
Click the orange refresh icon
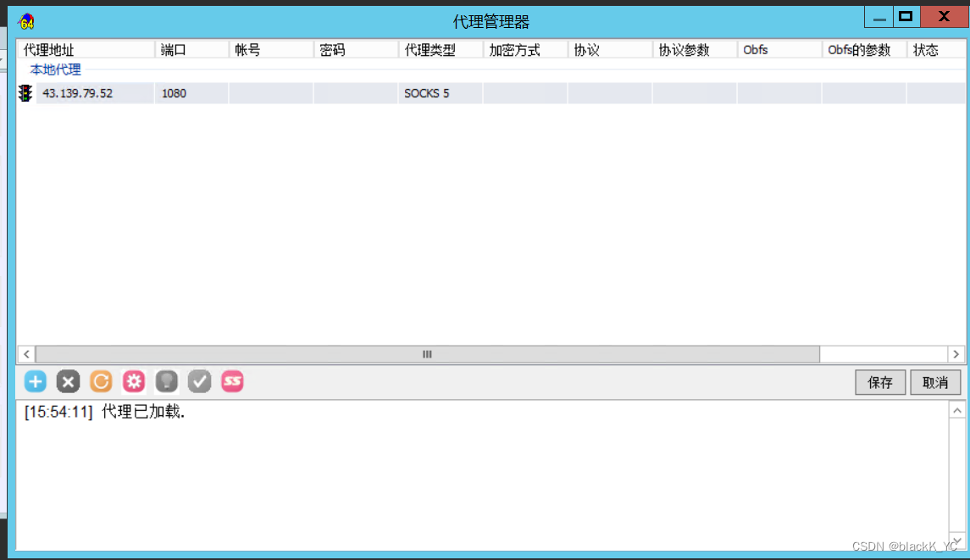(x=101, y=382)
